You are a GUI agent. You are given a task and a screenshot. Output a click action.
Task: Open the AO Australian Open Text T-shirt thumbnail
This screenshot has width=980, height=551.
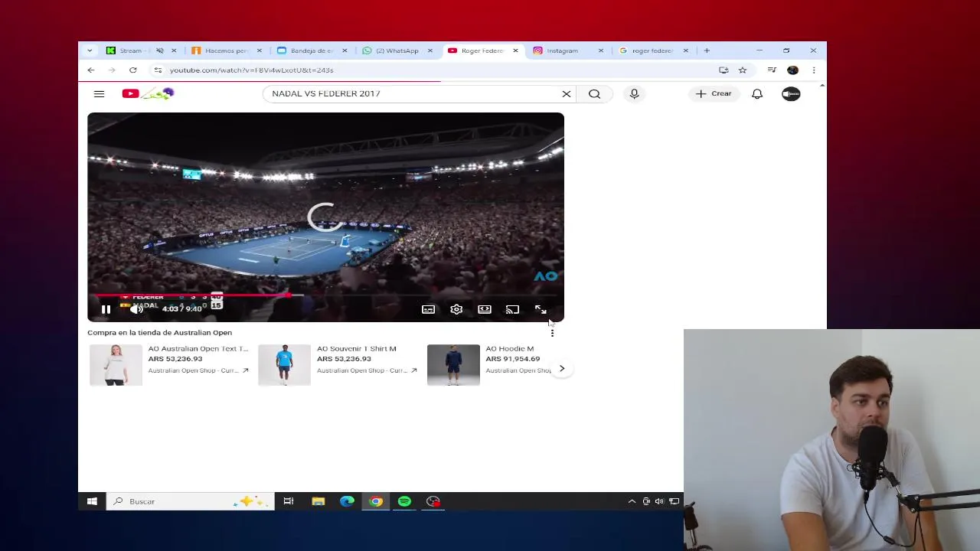pyautogui.click(x=116, y=364)
